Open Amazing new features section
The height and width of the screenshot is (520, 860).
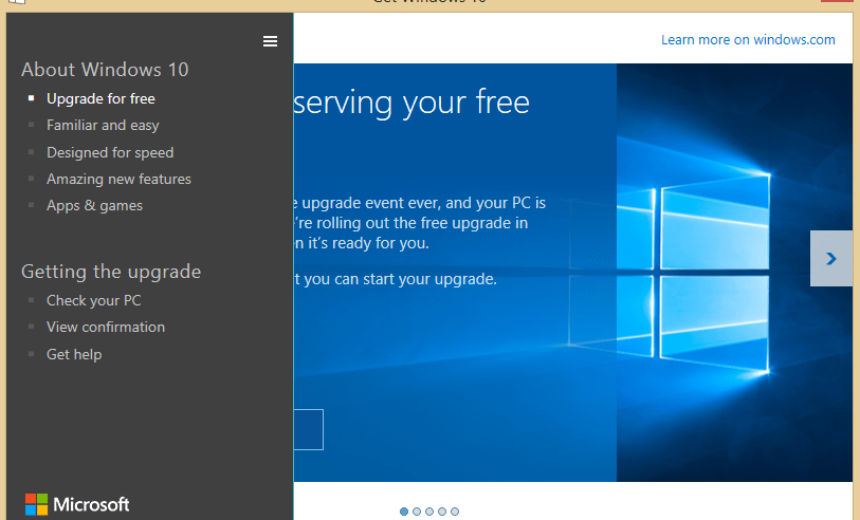[x=118, y=179]
